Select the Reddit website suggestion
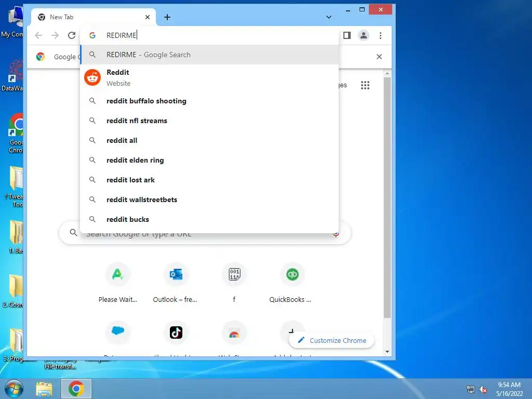Image resolution: width=532 pixels, height=399 pixels. (x=209, y=77)
